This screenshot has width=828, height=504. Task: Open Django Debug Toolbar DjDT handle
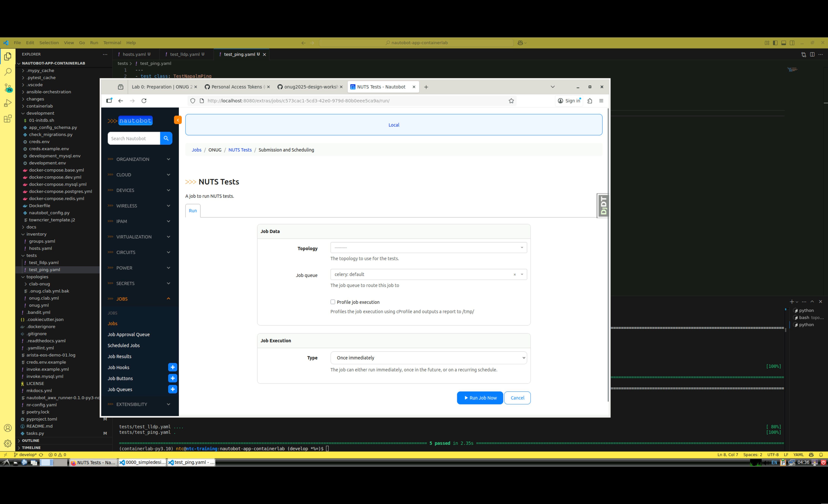pos(603,206)
